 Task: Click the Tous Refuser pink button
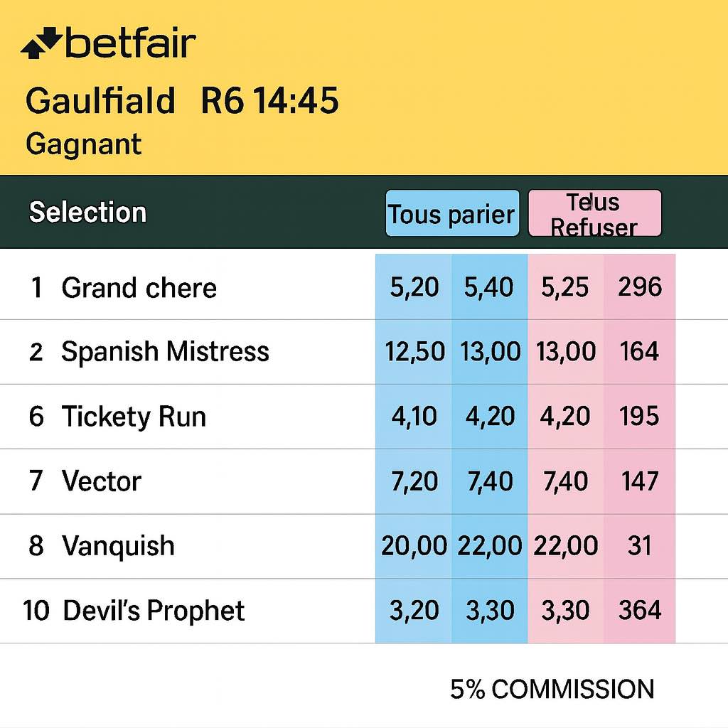point(595,213)
